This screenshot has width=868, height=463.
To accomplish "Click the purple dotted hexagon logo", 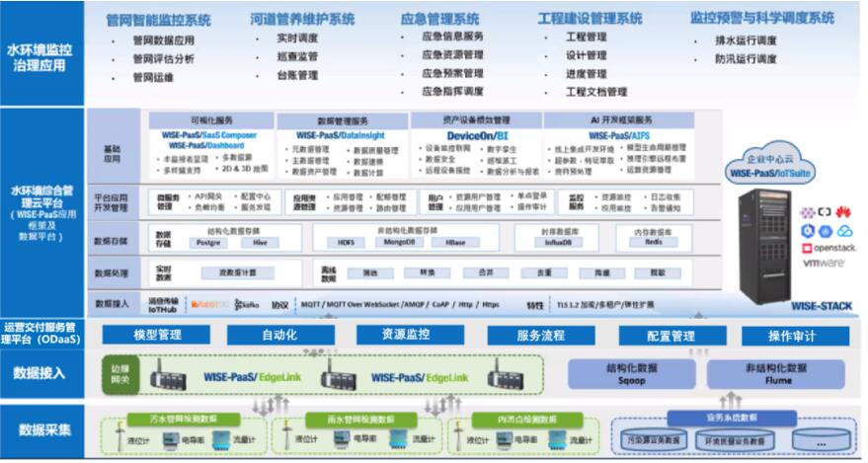I will pos(808,212).
